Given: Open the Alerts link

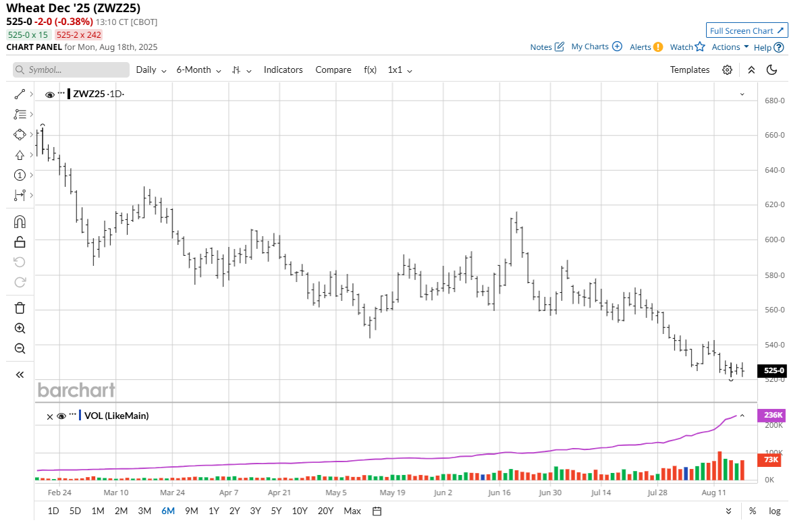Looking at the screenshot, I should point(646,47).
